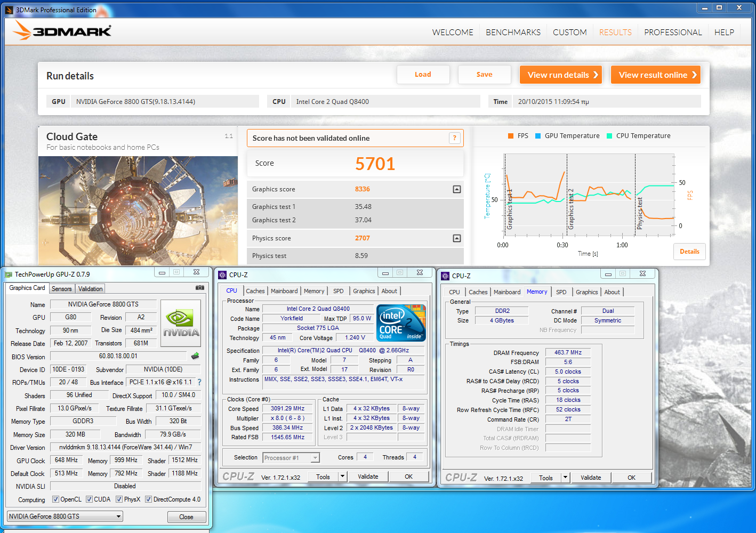
Task: Go to the RESULTS section
Action: (615, 33)
